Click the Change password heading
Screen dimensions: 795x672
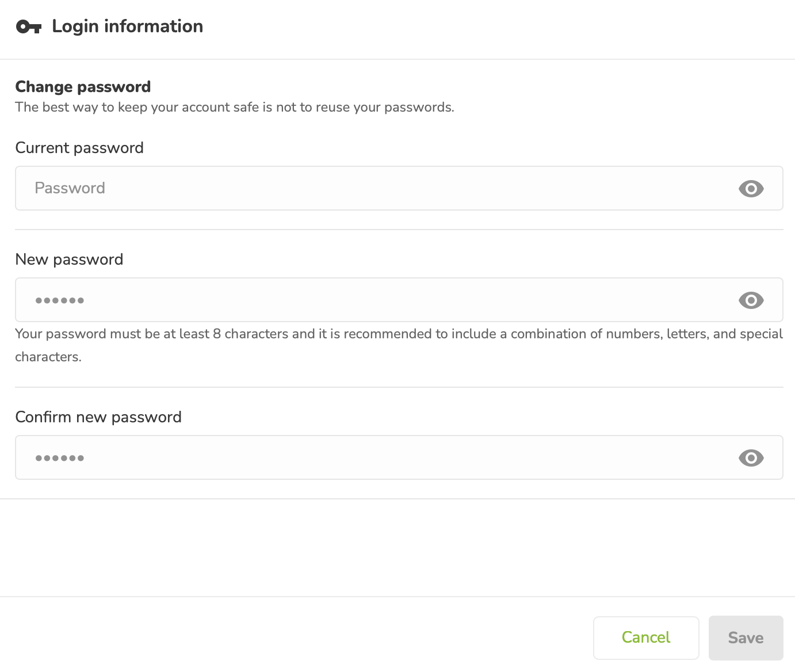83,86
